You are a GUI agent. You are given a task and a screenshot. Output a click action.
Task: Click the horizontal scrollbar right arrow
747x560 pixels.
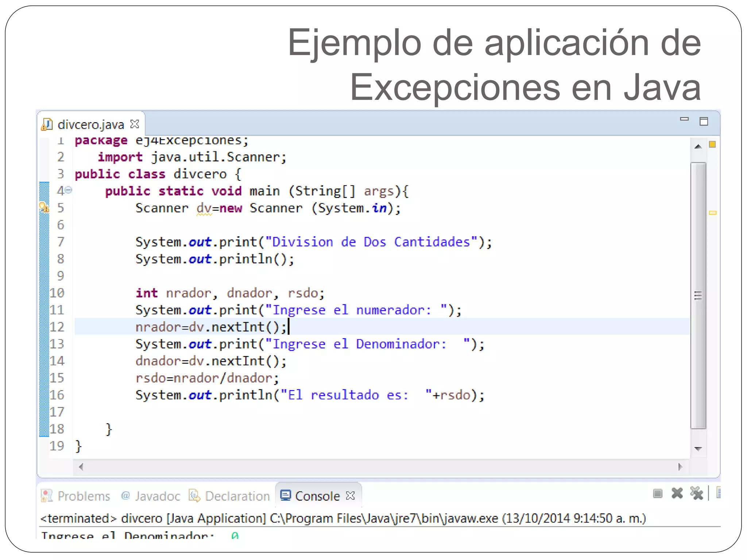pos(680,467)
